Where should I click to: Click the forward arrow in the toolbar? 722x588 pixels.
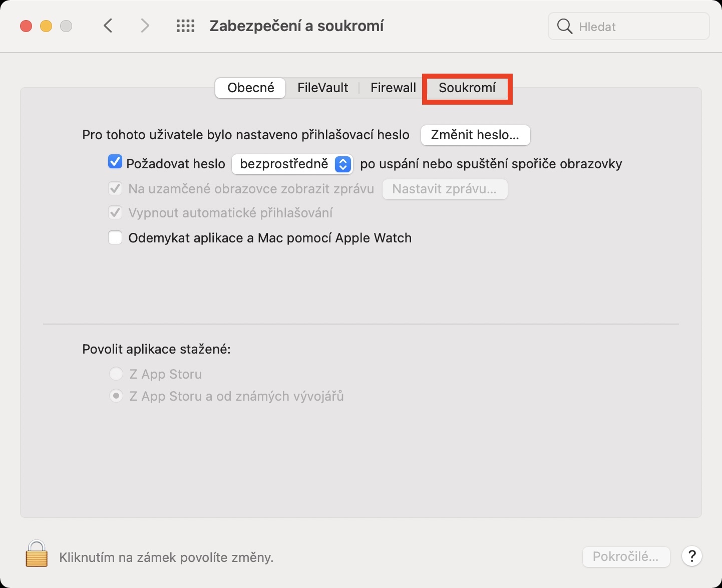[145, 26]
